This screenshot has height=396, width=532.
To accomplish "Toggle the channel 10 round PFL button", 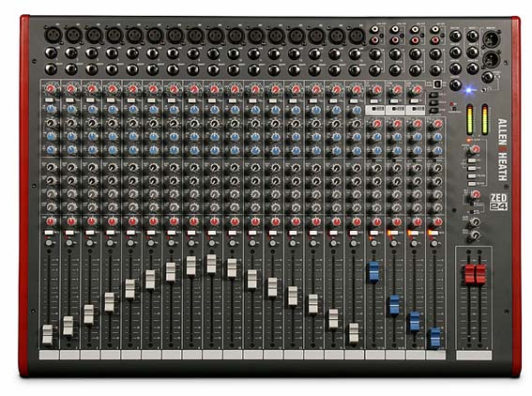I will (x=232, y=243).
